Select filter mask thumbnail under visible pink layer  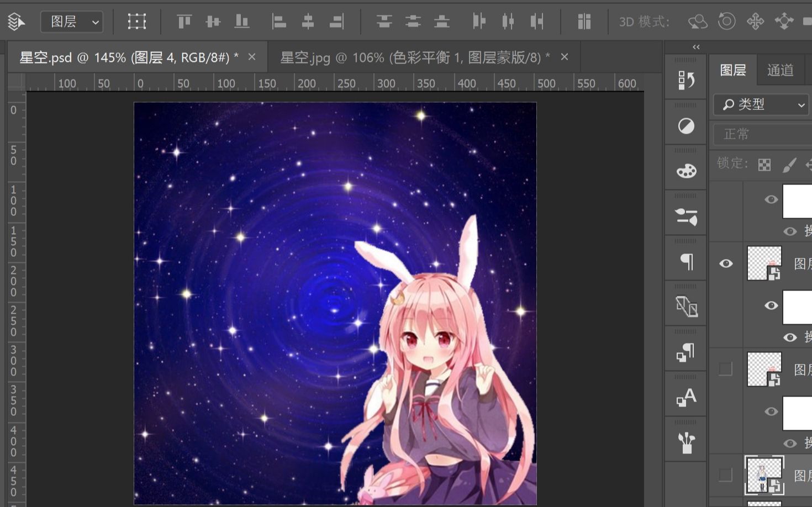pos(797,307)
